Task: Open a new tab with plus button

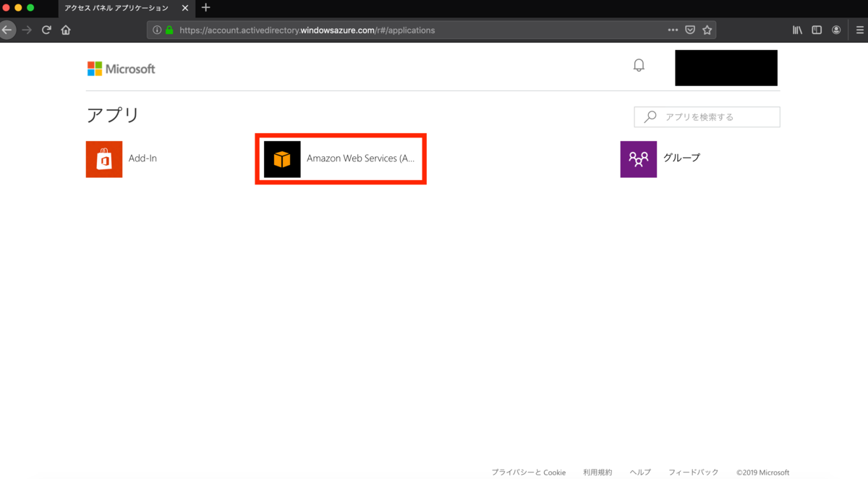Action: coord(205,8)
